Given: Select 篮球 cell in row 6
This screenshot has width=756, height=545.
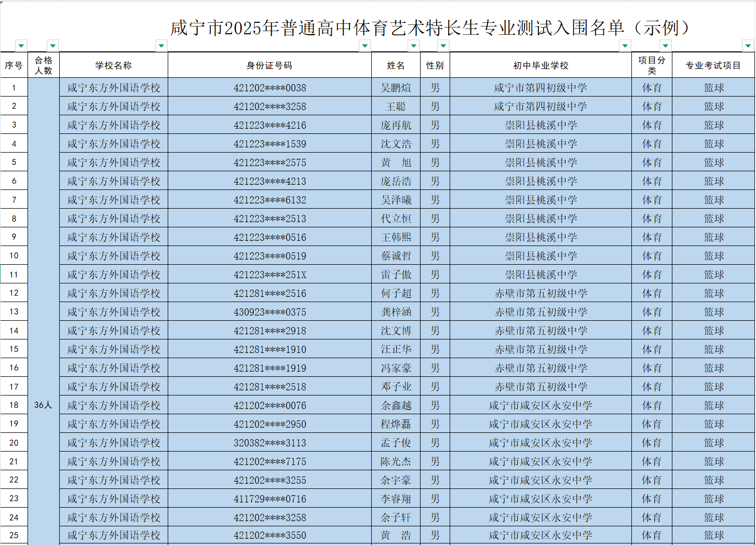Looking at the screenshot, I should click(713, 181).
